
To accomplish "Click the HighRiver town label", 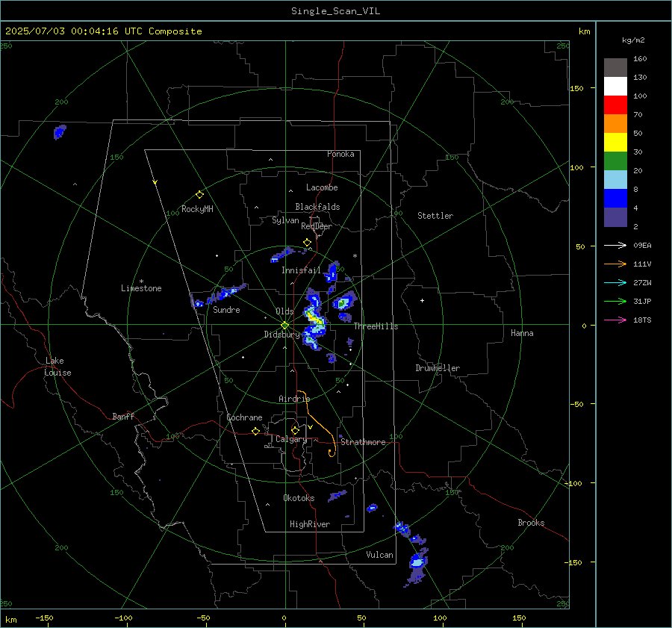I will [310, 524].
